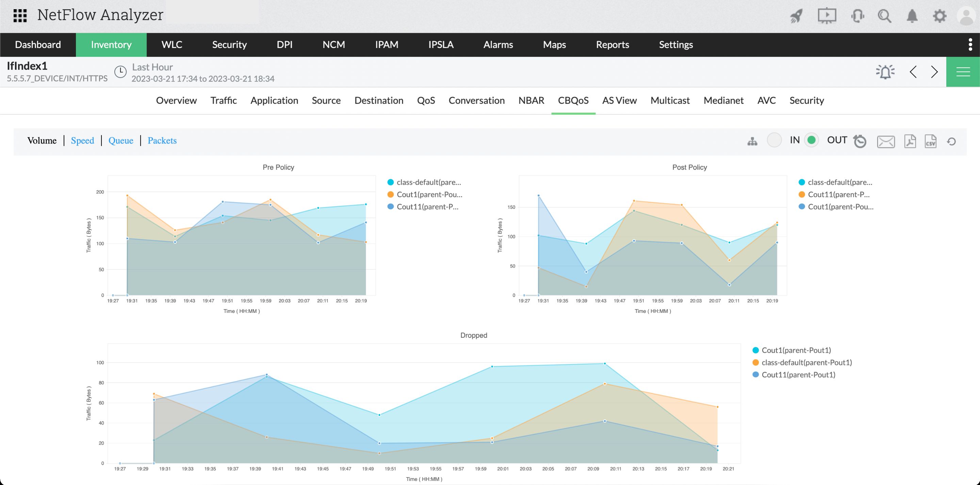Click the rocket quick-start icon
980x485 pixels.
click(796, 16)
